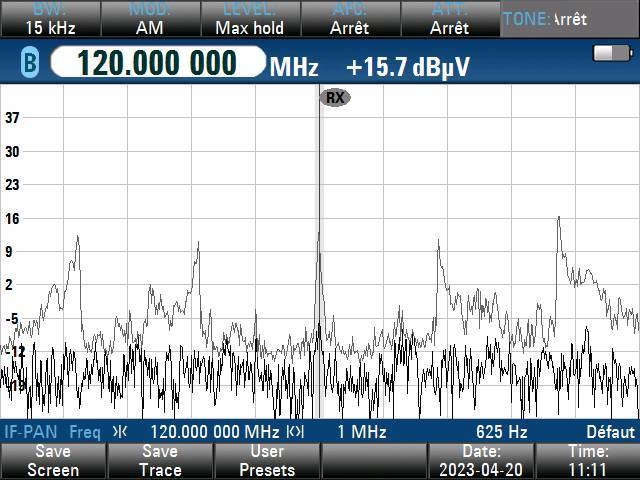Click the blue B indicator icon
Image resolution: width=640 pixels, height=480 pixels.
[29, 65]
